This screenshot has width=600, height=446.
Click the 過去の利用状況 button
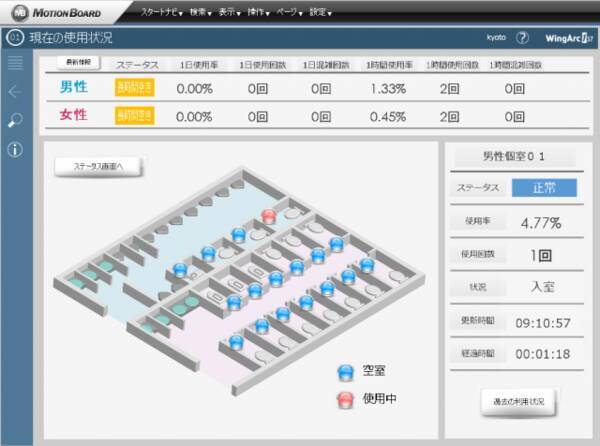pos(518,400)
